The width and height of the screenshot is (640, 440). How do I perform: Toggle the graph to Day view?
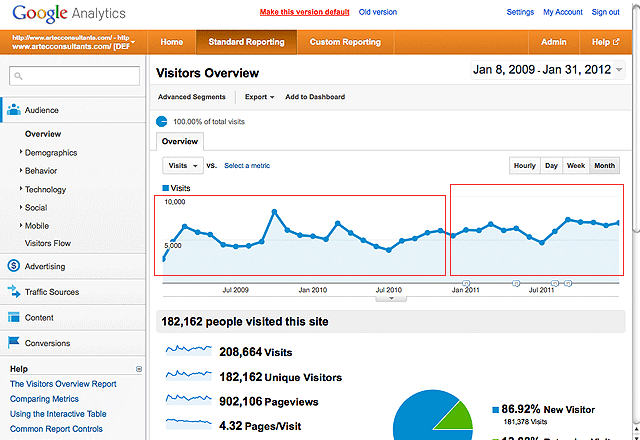[x=551, y=165]
